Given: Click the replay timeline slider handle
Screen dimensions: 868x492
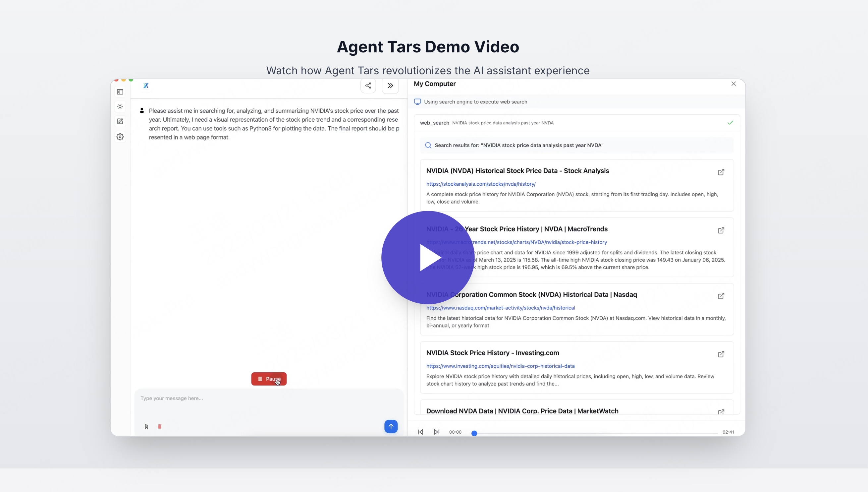Looking at the screenshot, I should tap(474, 433).
